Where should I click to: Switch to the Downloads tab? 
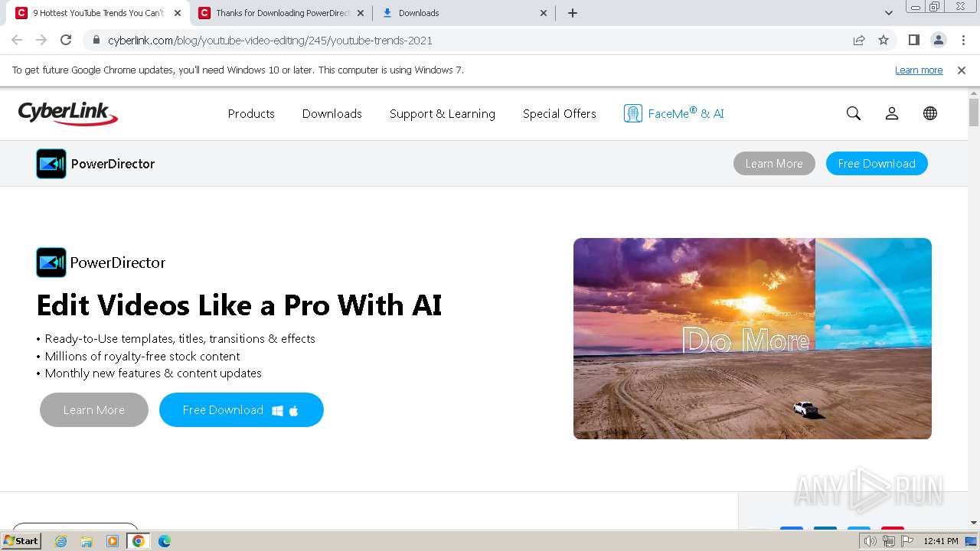click(x=465, y=13)
